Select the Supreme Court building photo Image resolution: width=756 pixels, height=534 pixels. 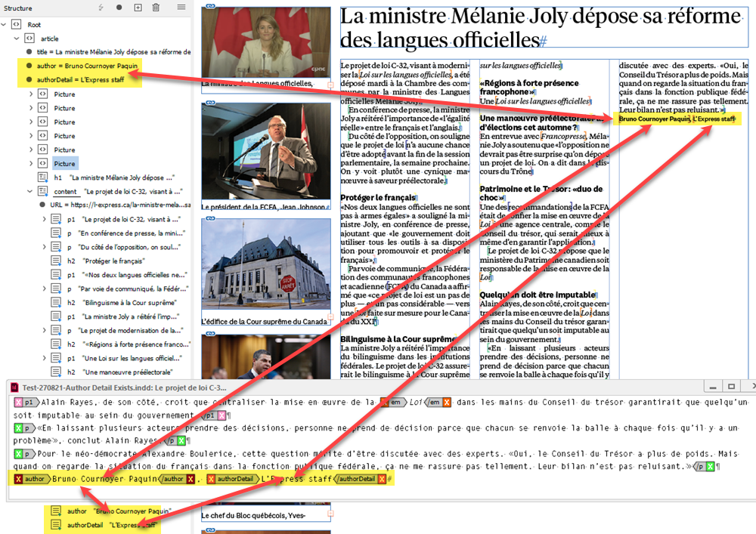tap(266, 264)
